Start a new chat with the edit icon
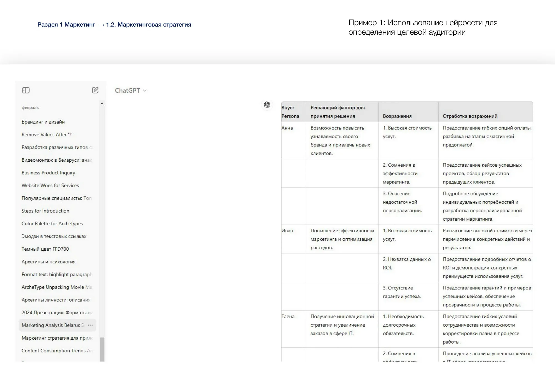The width and height of the screenshot is (555, 392). point(95,90)
